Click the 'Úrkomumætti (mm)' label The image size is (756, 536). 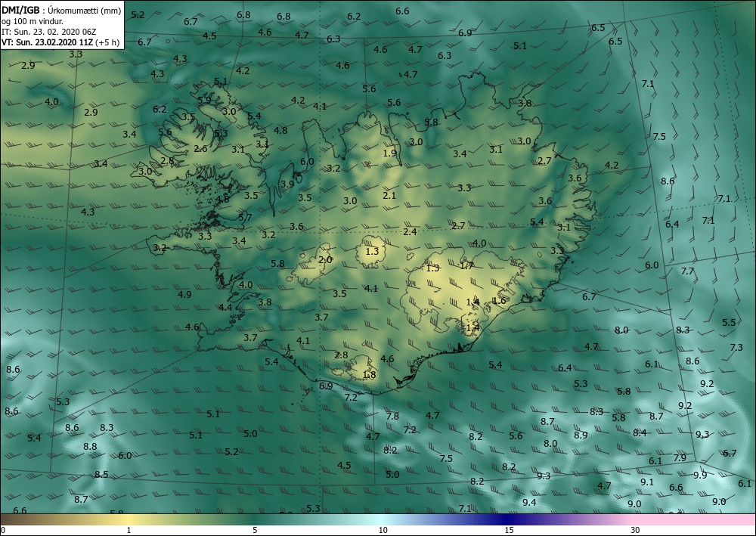click(85, 11)
